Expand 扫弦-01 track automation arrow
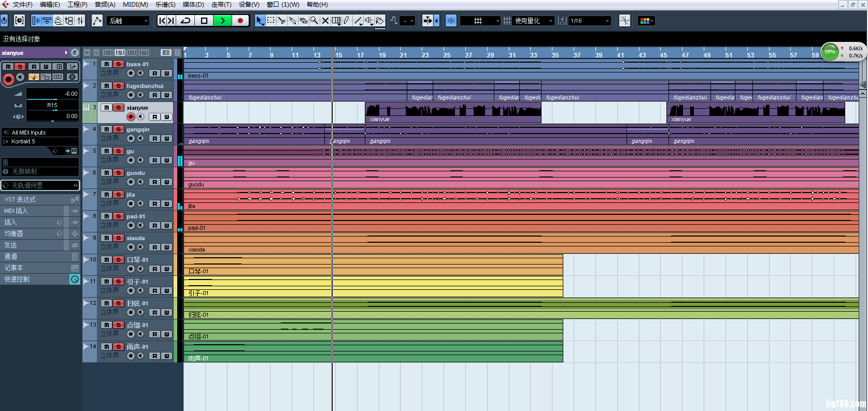The width and height of the screenshot is (868, 411). pos(87,303)
